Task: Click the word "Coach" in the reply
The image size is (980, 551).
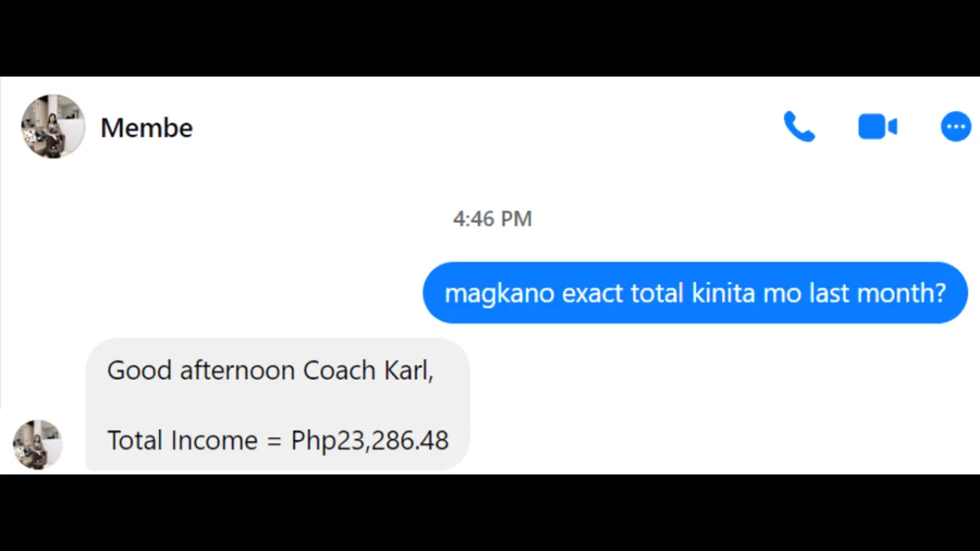Action: [340, 371]
